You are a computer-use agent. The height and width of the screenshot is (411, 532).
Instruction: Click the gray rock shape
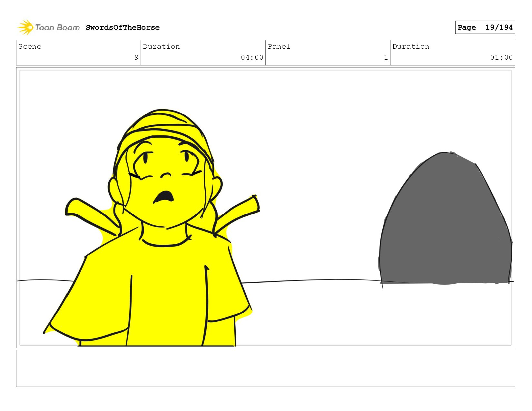[x=445, y=219]
